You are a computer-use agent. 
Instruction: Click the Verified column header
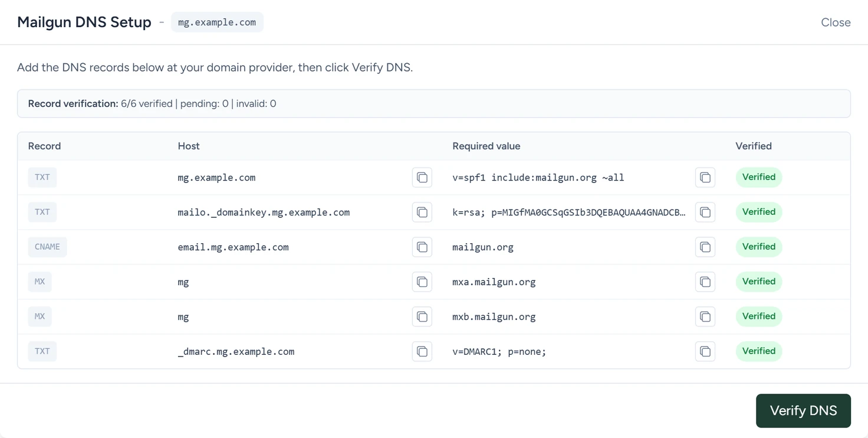(x=754, y=146)
